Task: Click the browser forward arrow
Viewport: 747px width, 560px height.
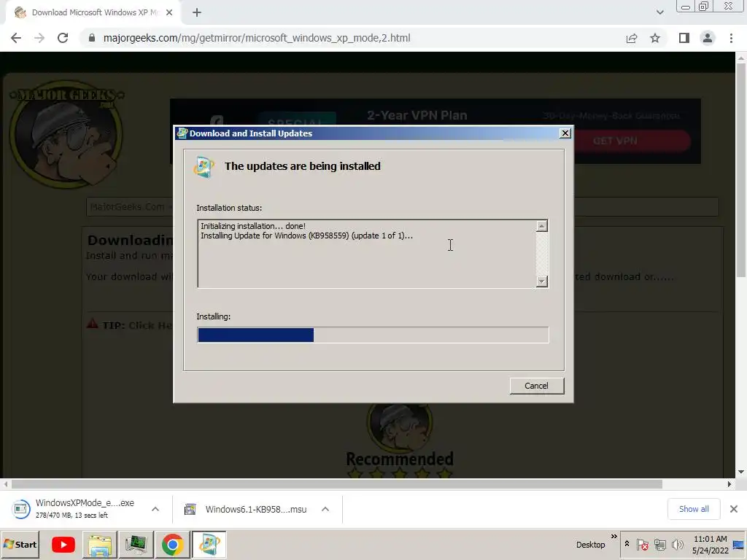Action: point(39,38)
